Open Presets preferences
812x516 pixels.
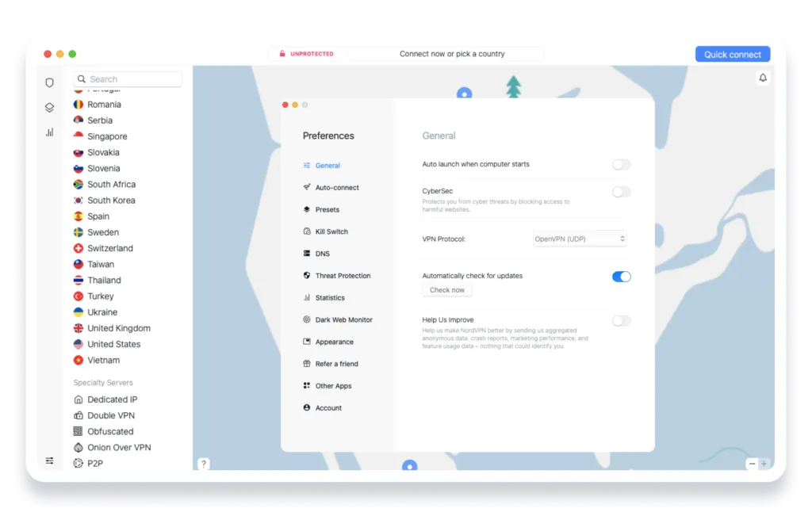[x=327, y=209]
